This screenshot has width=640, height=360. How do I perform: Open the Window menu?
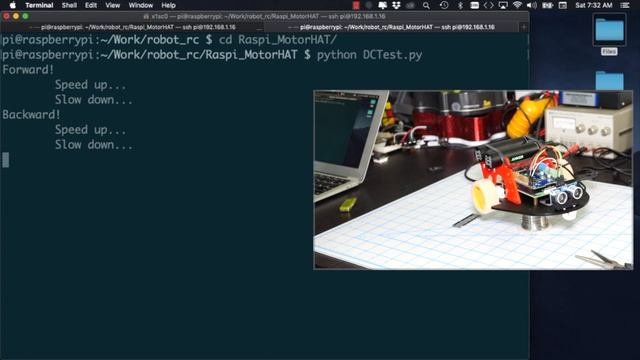[x=140, y=5]
